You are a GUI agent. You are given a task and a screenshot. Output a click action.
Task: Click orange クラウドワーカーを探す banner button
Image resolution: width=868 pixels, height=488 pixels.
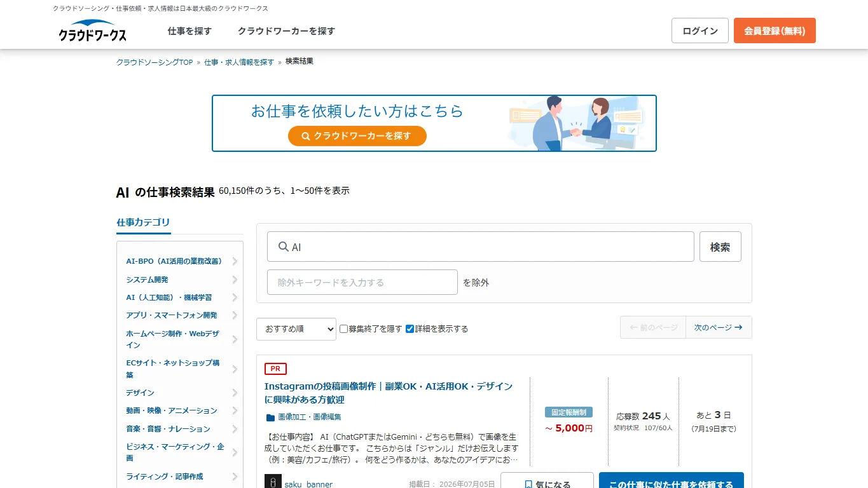357,136
